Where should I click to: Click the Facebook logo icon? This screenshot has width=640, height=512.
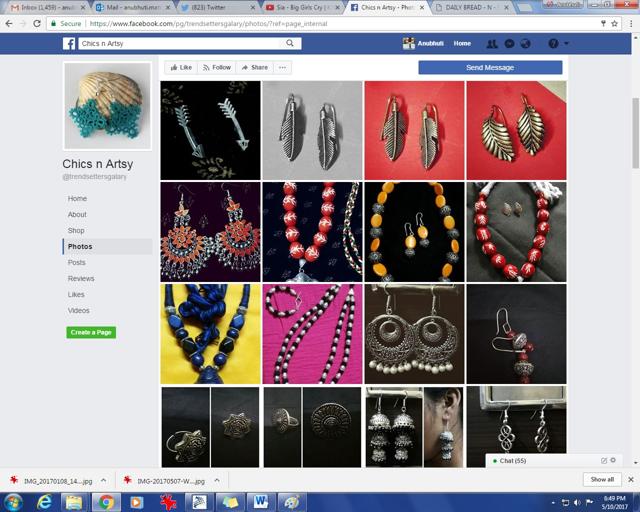pyautogui.click(x=69, y=43)
